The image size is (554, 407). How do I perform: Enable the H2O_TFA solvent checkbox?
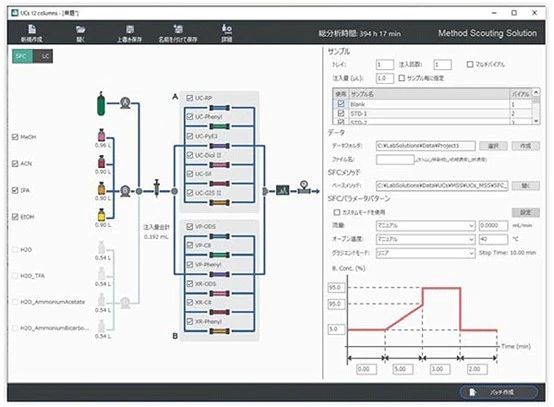(15, 276)
